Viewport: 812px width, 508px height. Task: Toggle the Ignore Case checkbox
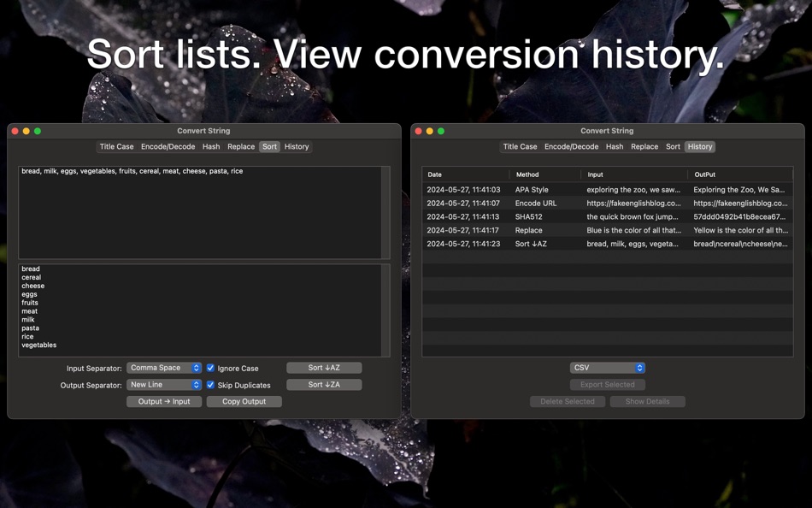click(x=211, y=369)
